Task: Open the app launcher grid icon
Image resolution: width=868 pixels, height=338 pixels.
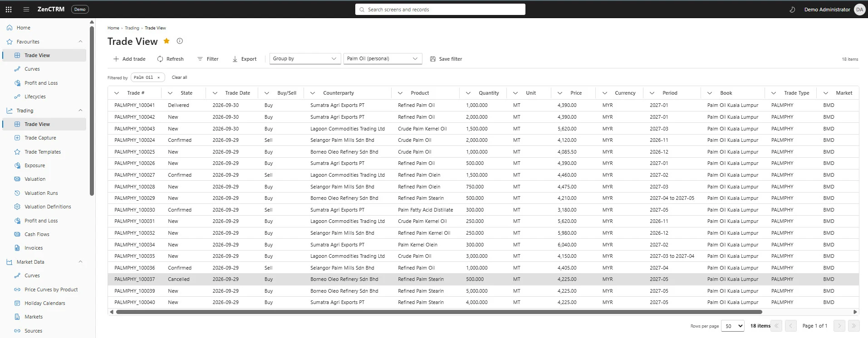Action: 9,9
